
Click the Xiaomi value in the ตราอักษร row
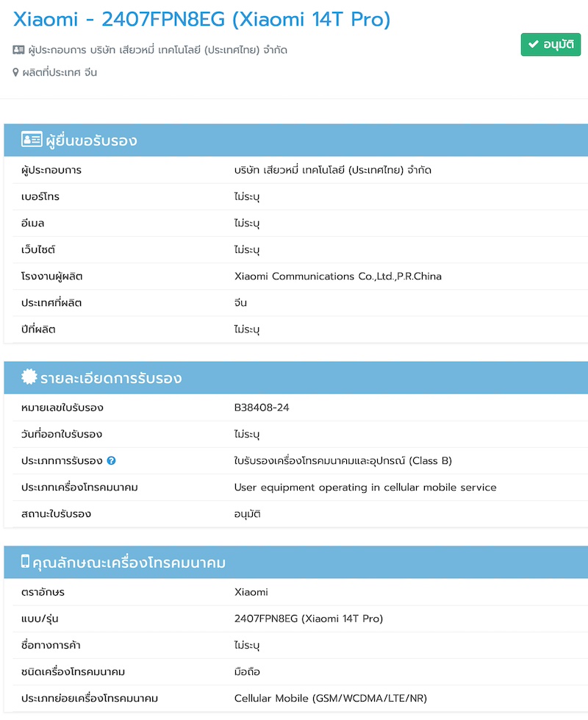251,592
